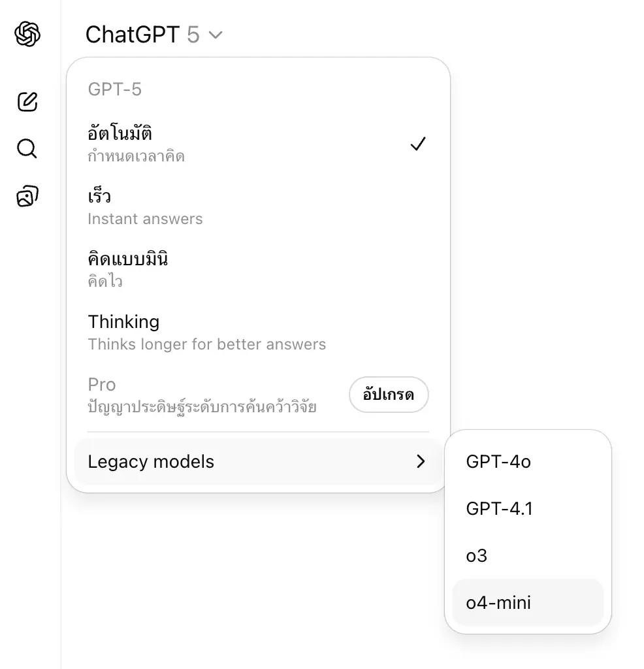Click the checkmark next to อัตโนมัติ
Screen dimensions: 644x669
[x=418, y=144]
